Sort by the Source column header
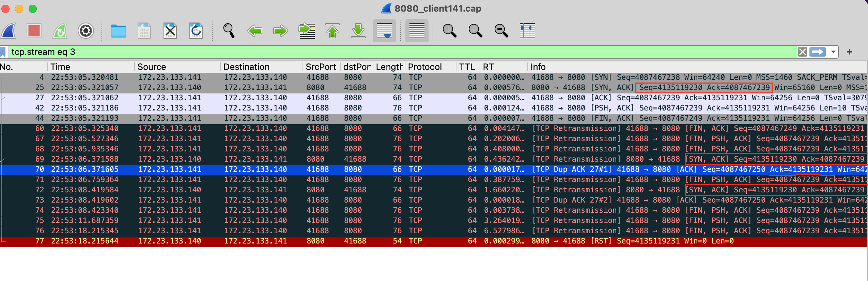868x281 pixels. pyautogui.click(x=177, y=67)
